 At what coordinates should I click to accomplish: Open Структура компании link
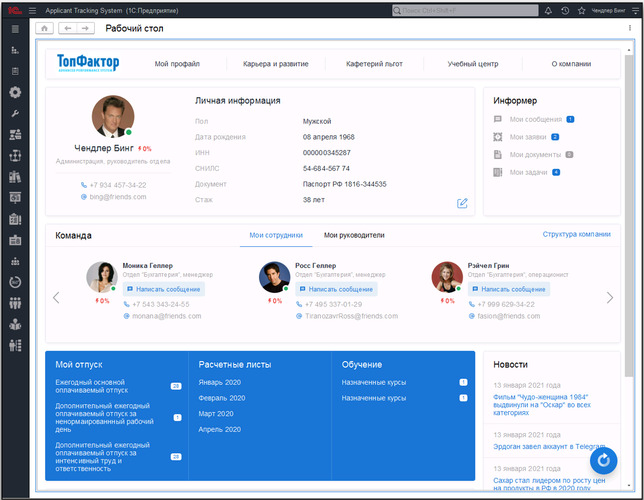point(576,234)
